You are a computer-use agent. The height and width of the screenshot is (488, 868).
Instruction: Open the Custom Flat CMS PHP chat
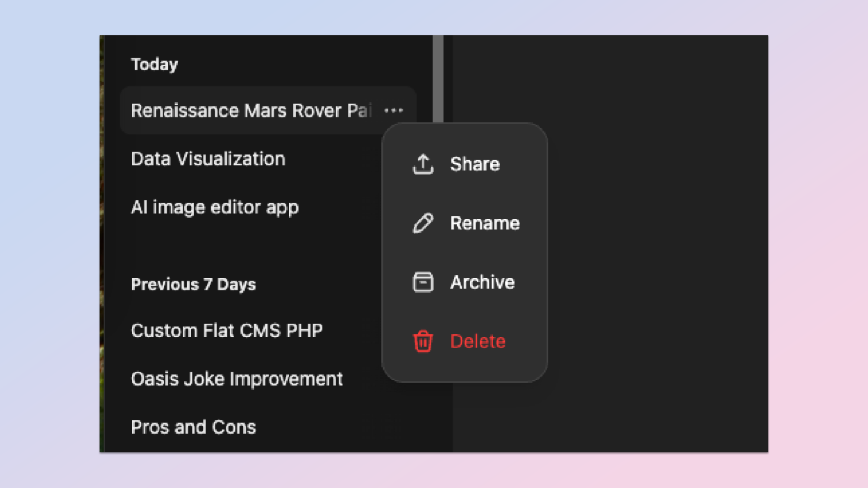click(227, 331)
